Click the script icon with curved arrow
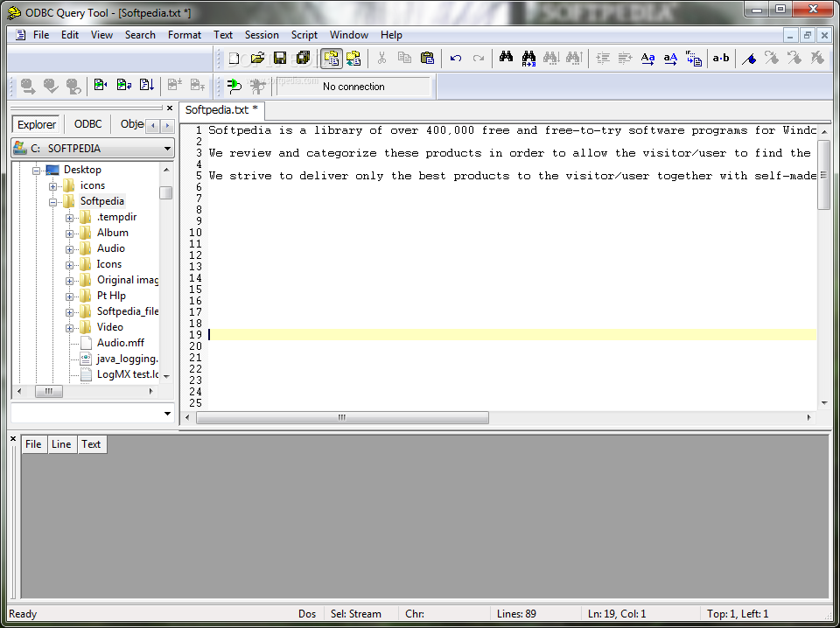This screenshot has width=840, height=628. pyautogui.click(x=123, y=85)
